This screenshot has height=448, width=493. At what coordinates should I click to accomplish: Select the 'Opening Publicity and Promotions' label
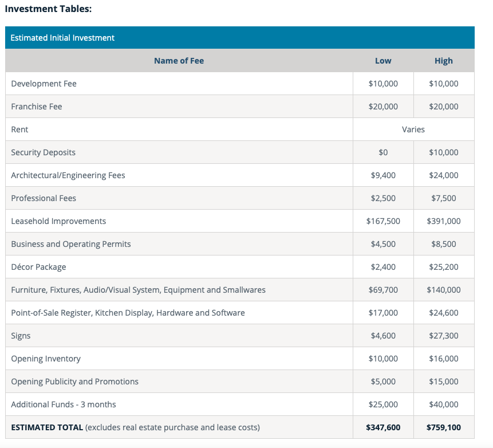74,382
